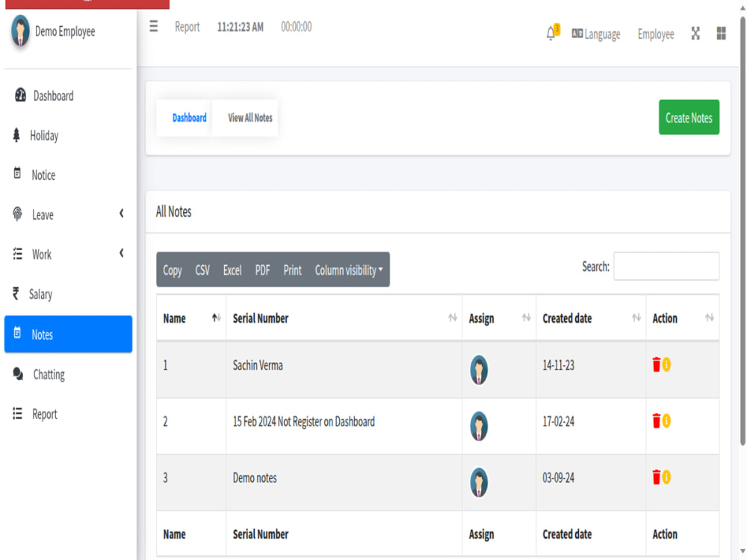Click the "Sachin Verma" cell
Screen dimensions: 747x560
pyautogui.click(x=344, y=370)
